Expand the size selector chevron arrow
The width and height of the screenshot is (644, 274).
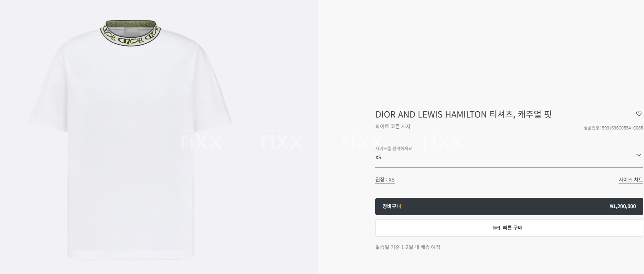pyautogui.click(x=638, y=155)
